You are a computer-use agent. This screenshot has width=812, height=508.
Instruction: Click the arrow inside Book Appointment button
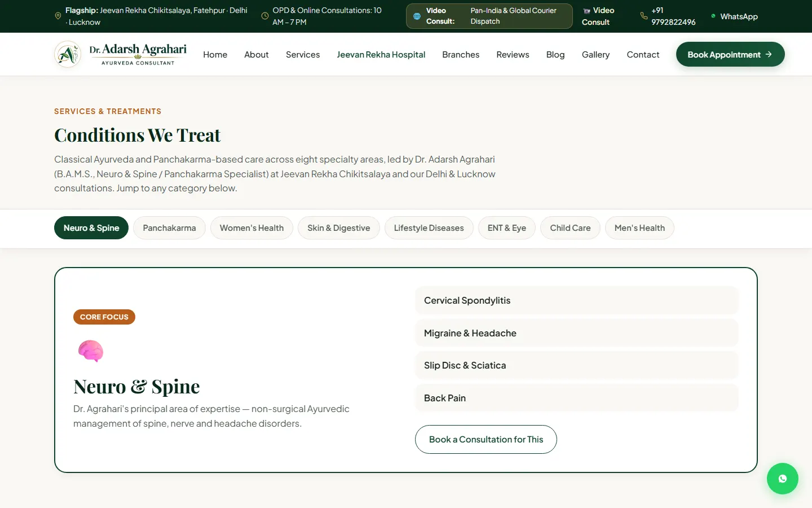click(769, 54)
